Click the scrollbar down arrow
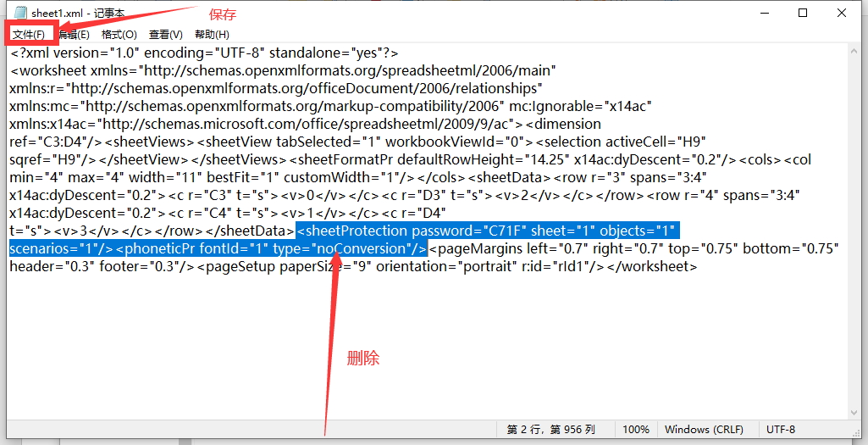This screenshot has height=445, width=868. point(854,413)
